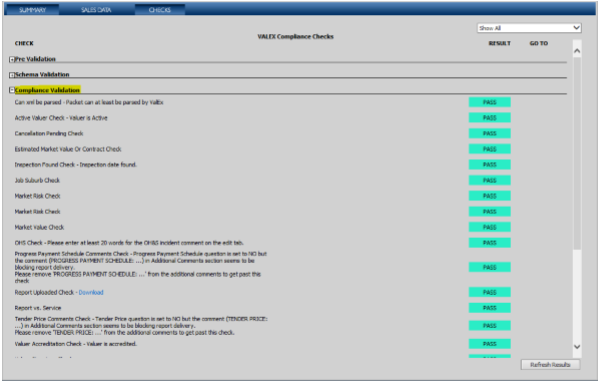Select the Cancellation Pending Check text
The image size is (601, 386).
click(49, 133)
